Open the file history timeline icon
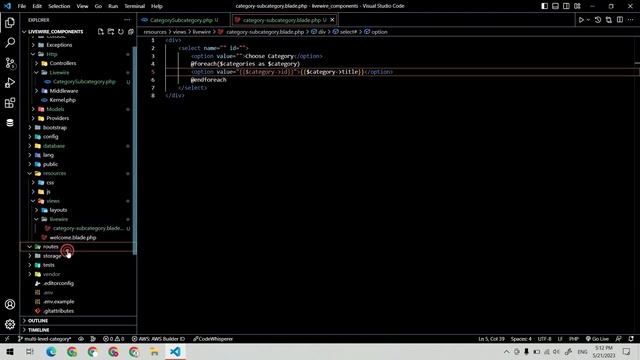 598,20
